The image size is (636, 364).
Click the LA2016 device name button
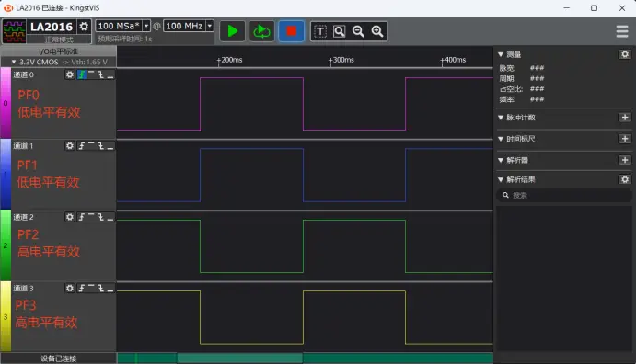pyautogui.click(x=52, y=27)
